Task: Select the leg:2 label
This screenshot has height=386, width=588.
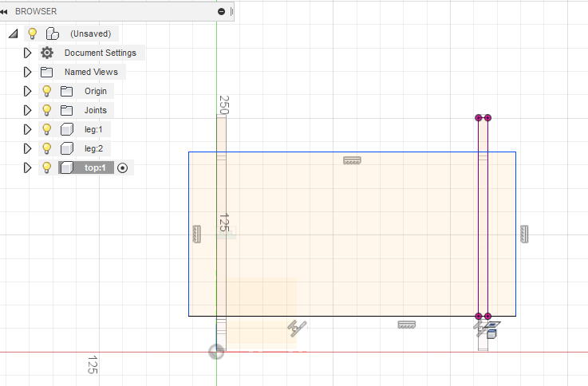Action: click(93, 148)
